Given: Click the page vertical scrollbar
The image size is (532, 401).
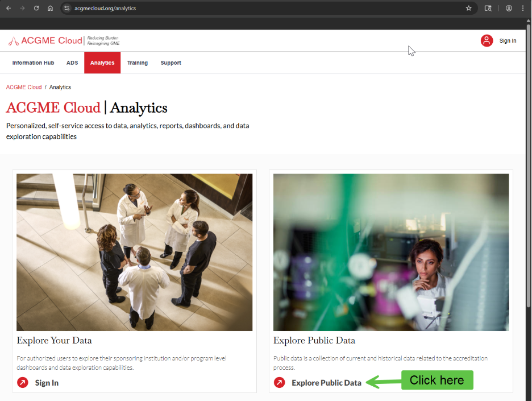Looking at the screenshot, I should pos(529,167).
